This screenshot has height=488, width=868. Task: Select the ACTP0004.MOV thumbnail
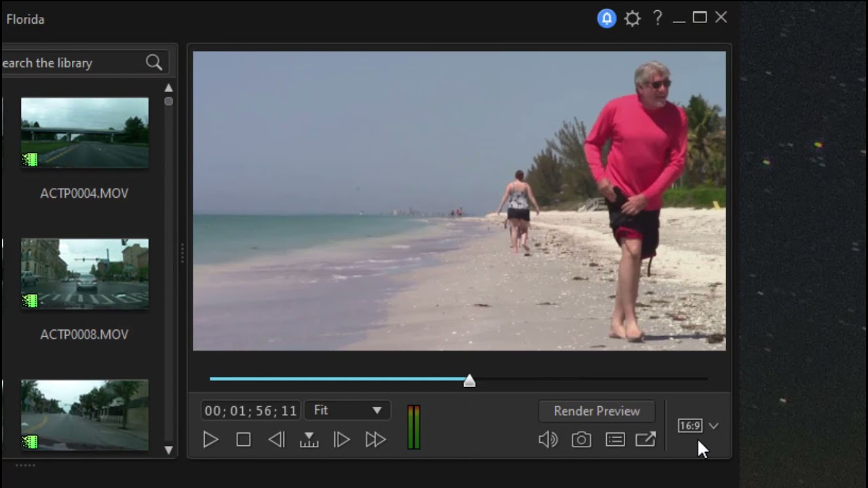click(x=85, y=133)
